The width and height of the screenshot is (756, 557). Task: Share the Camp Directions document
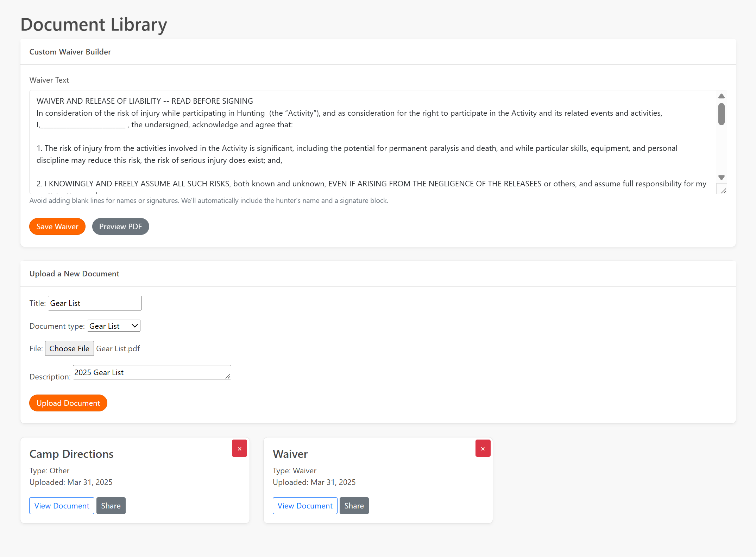pyautogui.click(x=111, y=505)
